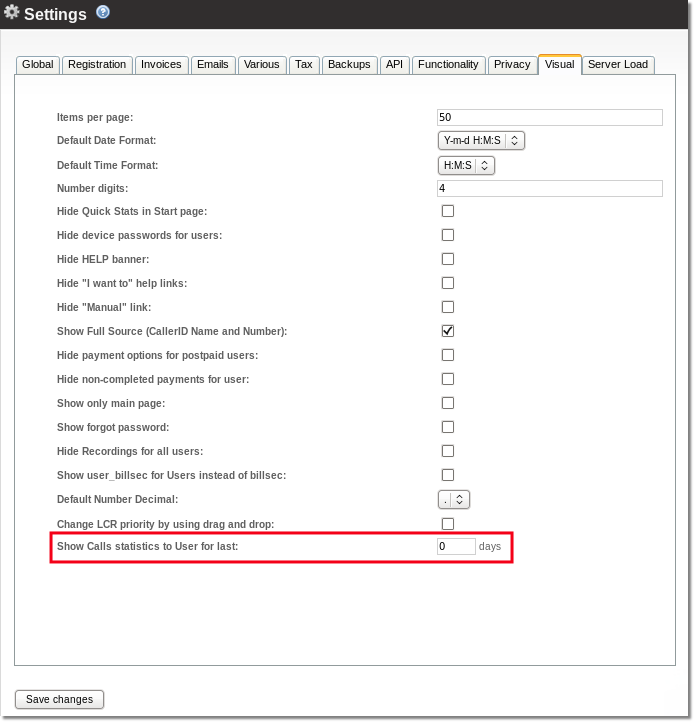Screen dimensions: 694x722
Task: Select the Server Load tab
Action: pos(618,65)
